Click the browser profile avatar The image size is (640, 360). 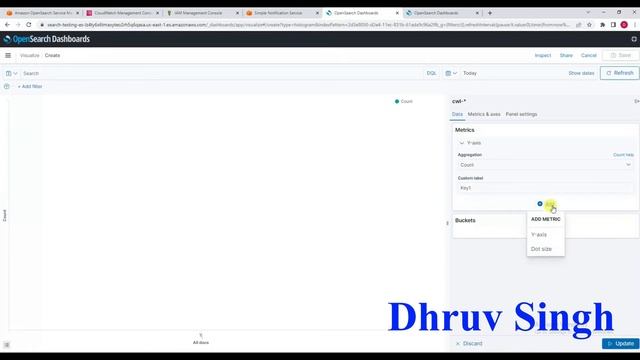(624, 25)
